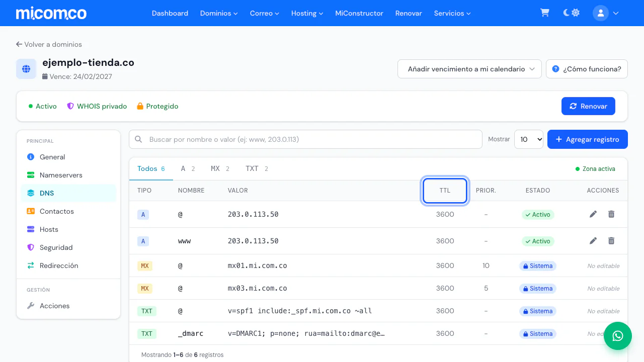644x362 pixels.
Task: Open Contactos in the sidebar
Action: [68, 211]
